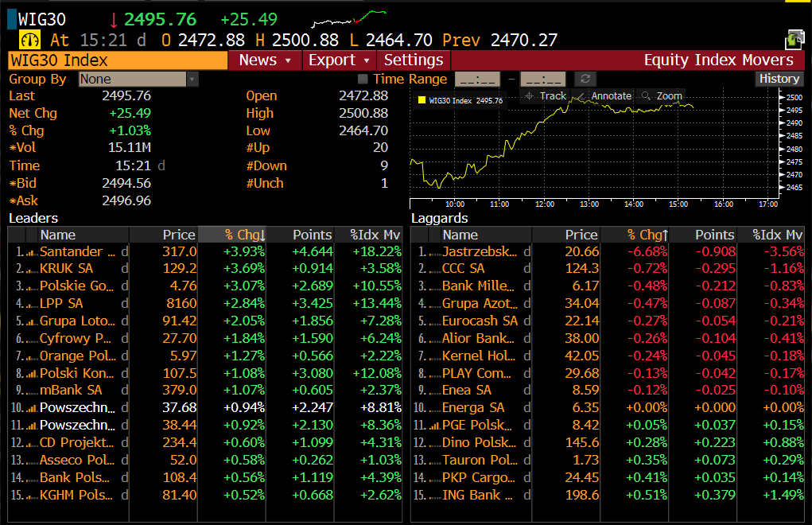
Task: Select the Dino Polsk... row in Laggards
Action: click(x=608, y=443)
